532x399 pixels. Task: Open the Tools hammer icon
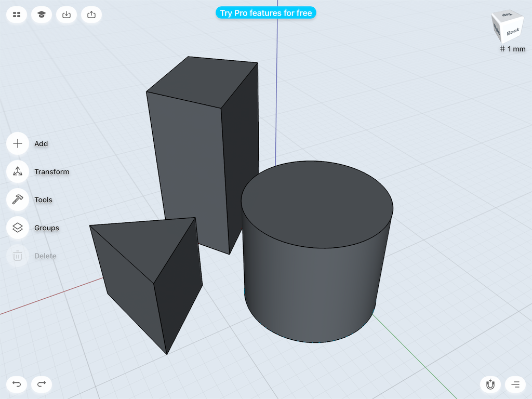(18, 199)
